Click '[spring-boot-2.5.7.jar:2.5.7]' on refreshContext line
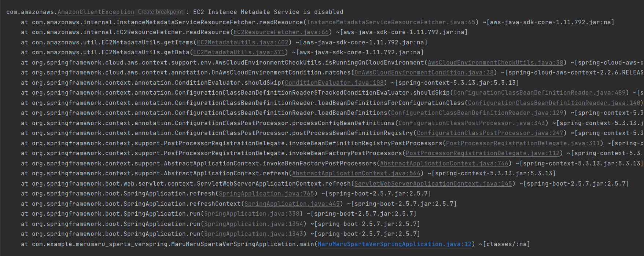Image resolution: width=644 pixels, height=256 pixels. pyautogui.click(x=404, y=204)
